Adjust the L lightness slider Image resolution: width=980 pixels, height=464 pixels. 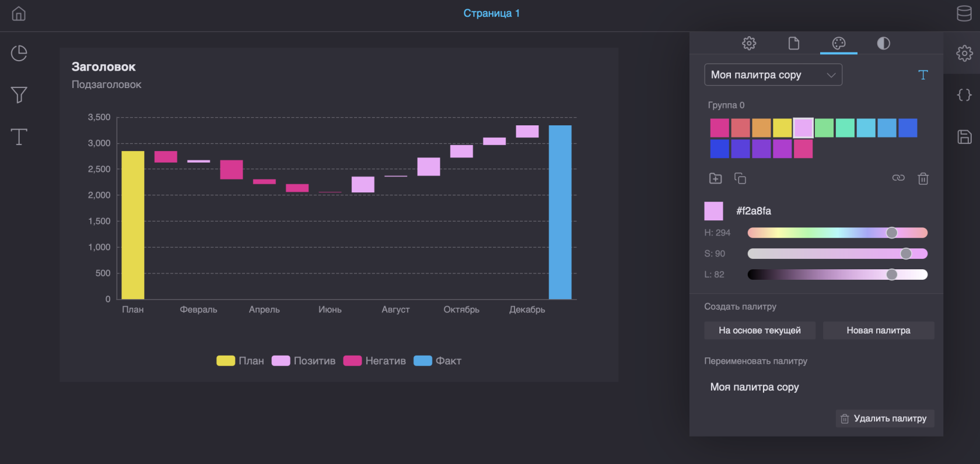coord(838,275)
